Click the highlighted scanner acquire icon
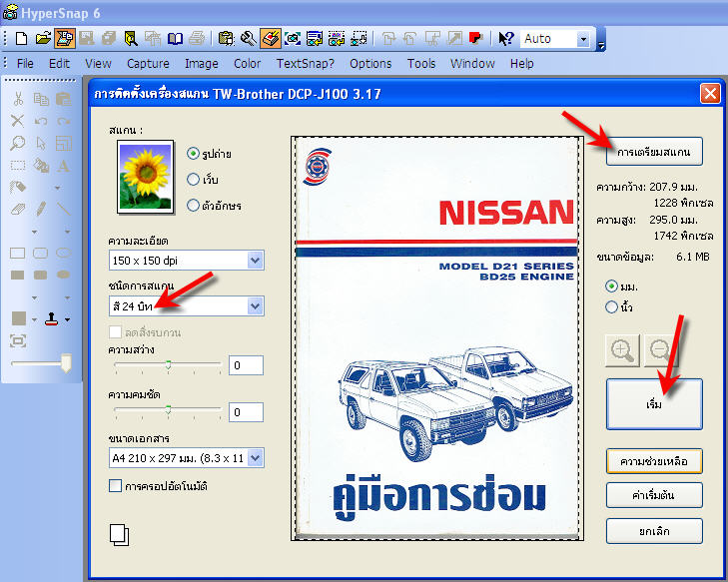The image size is (728, 582). coord(65,38)
